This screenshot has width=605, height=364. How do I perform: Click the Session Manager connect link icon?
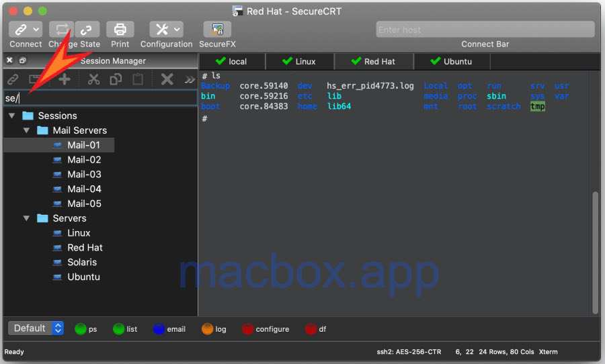point(12,79)
